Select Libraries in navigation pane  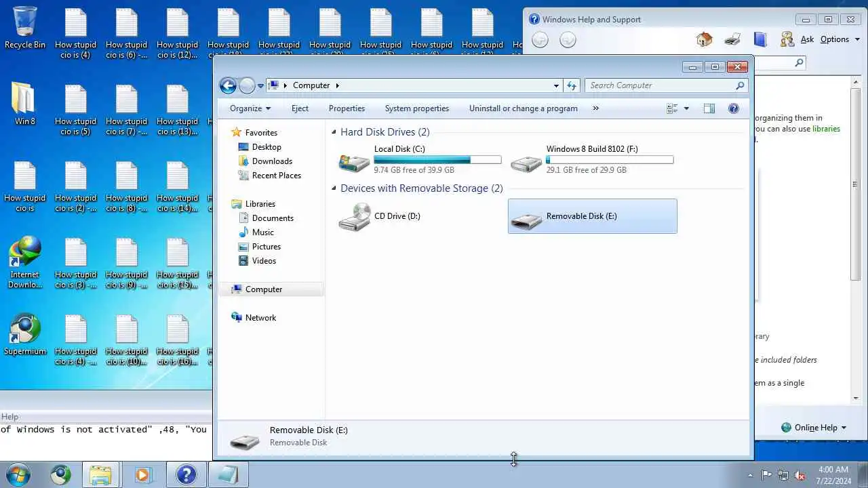[260, 204]
